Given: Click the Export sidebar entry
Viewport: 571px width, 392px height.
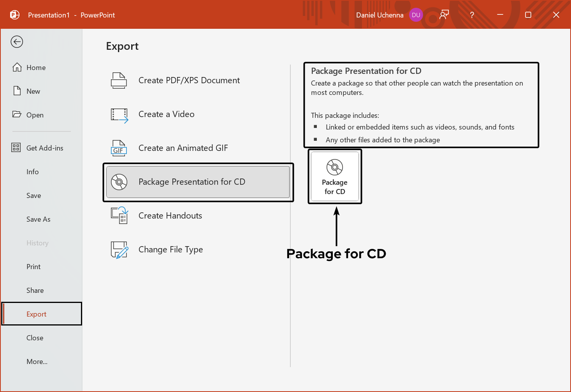Looking at the screenshot, I should click(36, 314).
